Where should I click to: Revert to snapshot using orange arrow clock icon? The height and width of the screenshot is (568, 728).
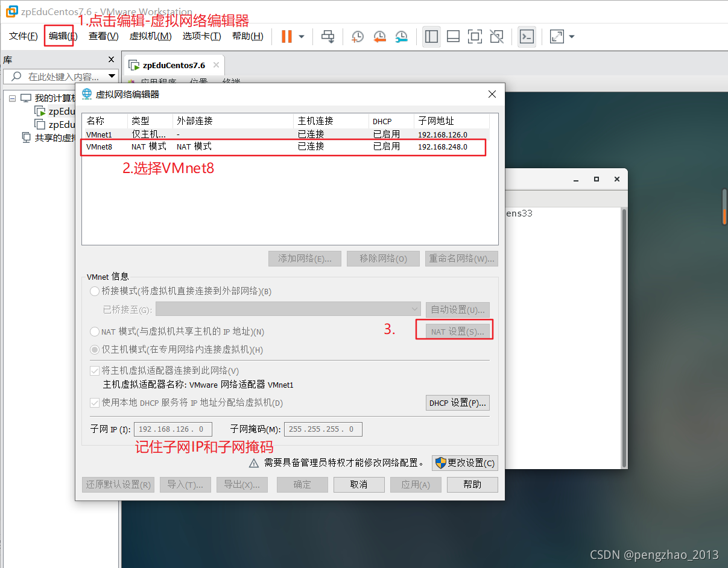(x=379, y=37)
